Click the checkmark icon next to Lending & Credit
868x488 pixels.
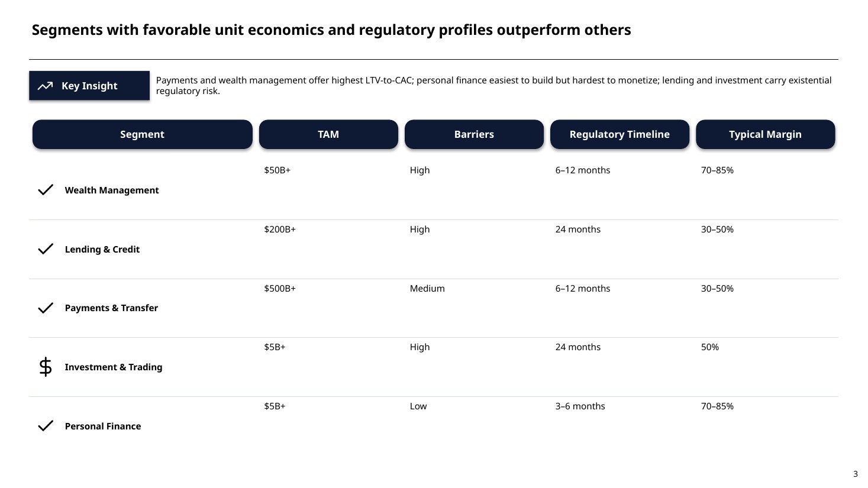[46, 249]
